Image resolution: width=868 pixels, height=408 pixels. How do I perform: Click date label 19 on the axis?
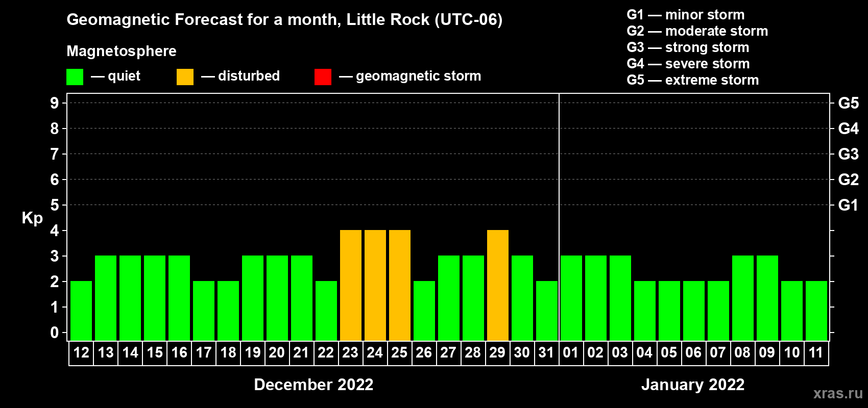(x=253, y=353)
